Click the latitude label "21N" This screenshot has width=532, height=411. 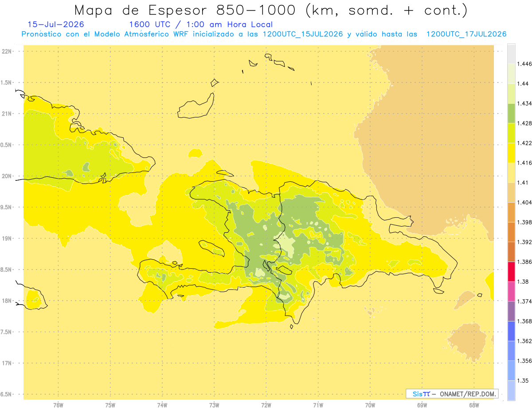tap(6, 114)
